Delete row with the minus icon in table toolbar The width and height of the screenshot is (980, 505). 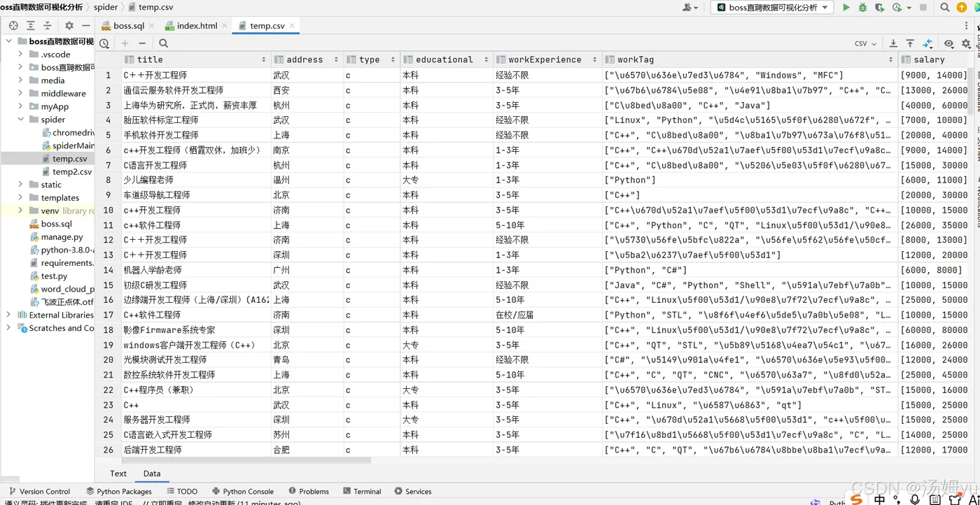pos(142,43)
